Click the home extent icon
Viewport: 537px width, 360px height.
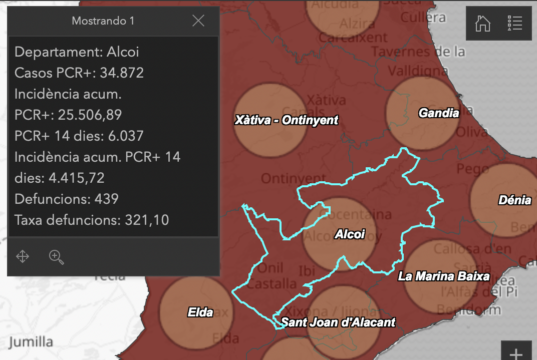point(483,24)
